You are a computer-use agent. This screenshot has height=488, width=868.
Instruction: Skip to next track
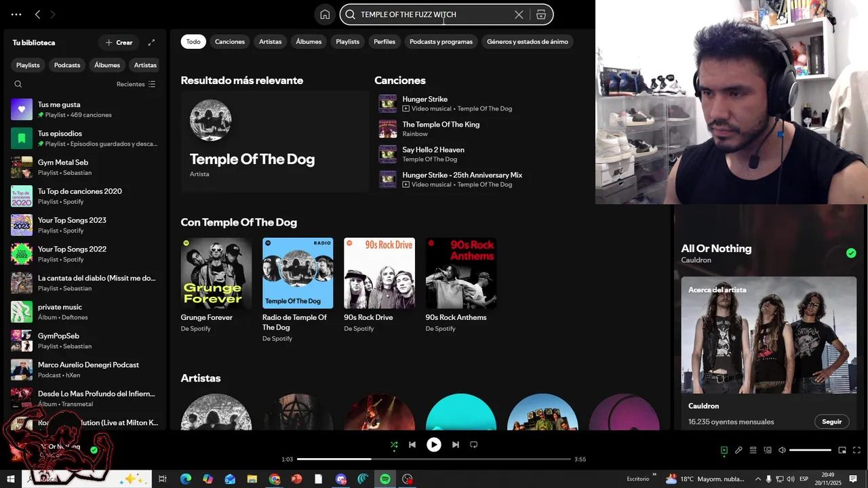pos(456,445)
